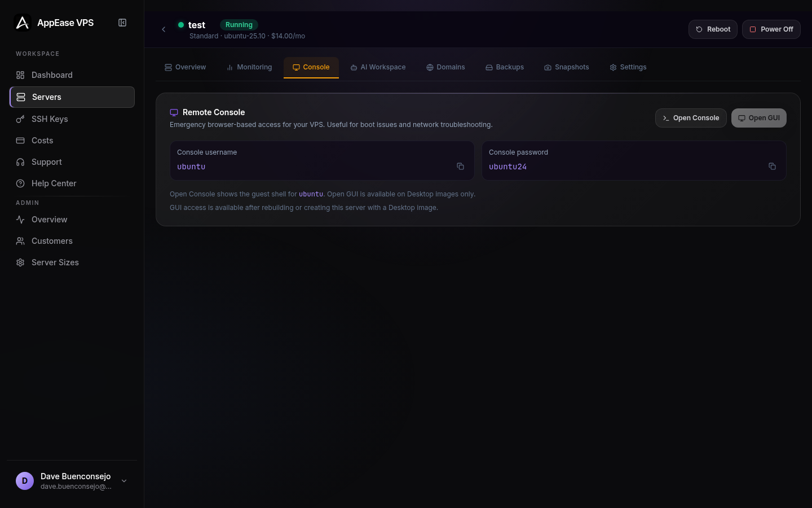Click the Remote Console monitor icon
Screen dimensions: 812x508
pos(174,112)
